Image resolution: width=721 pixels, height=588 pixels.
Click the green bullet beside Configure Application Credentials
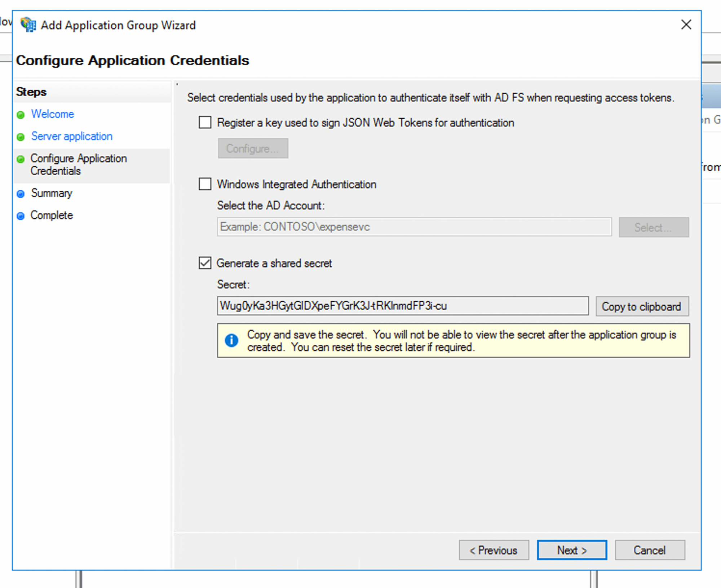(x=21, y=159)
